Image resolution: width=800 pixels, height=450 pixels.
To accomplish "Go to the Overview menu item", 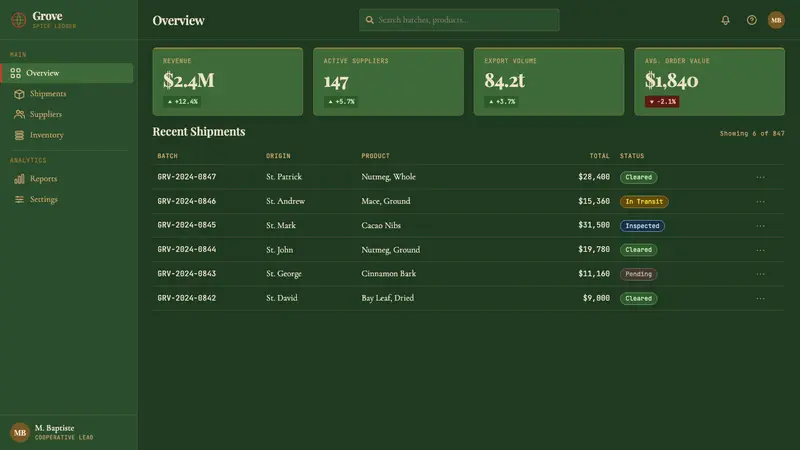I will tap(67, 73).
